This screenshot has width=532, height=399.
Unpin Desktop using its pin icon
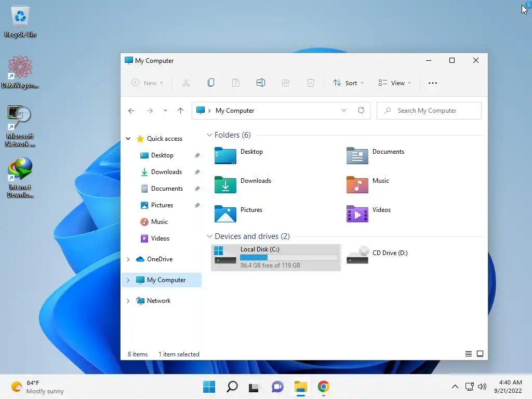[x=197, y=155]
